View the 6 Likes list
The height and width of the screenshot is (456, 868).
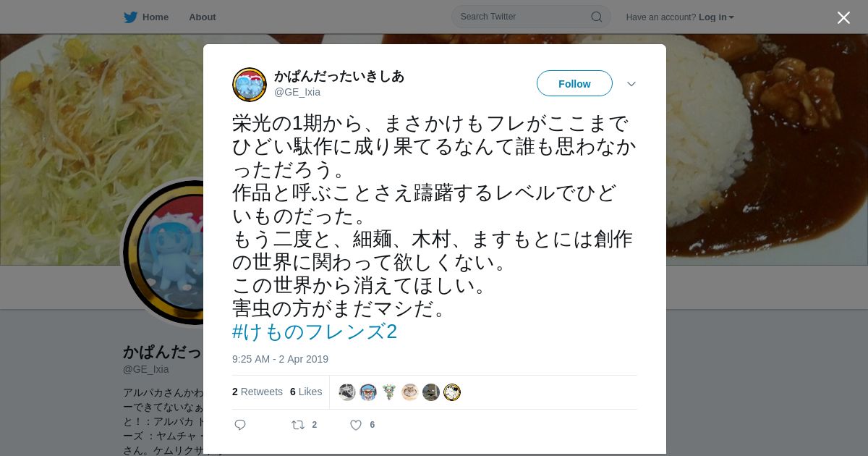tap(306, 392)
